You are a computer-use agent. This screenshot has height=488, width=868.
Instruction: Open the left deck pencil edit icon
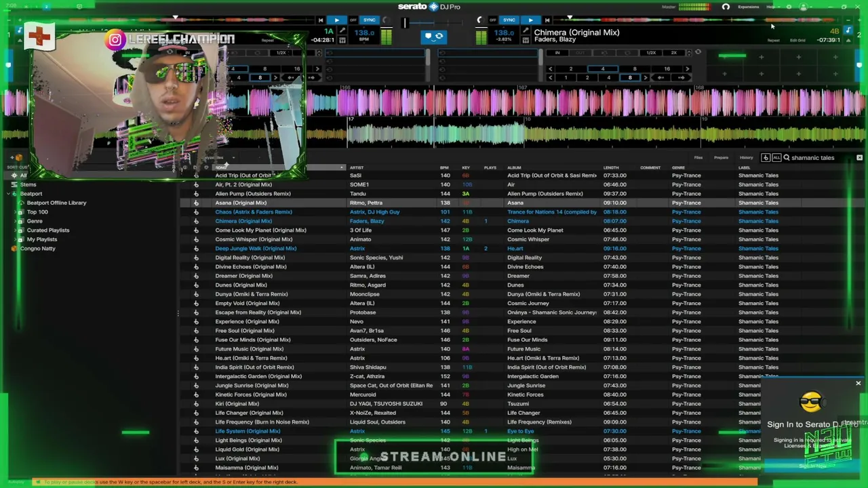(x=342, y=32)
